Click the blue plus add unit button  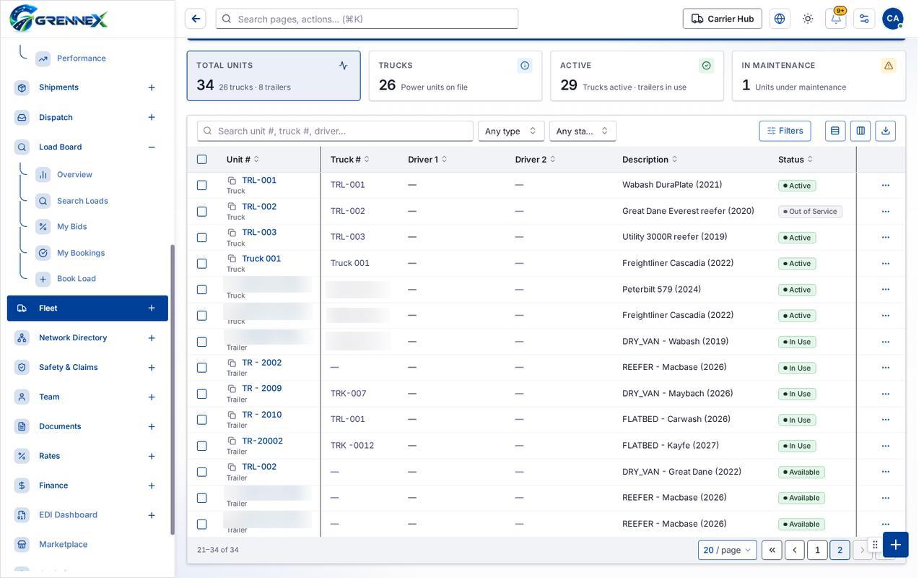[896, 545]
